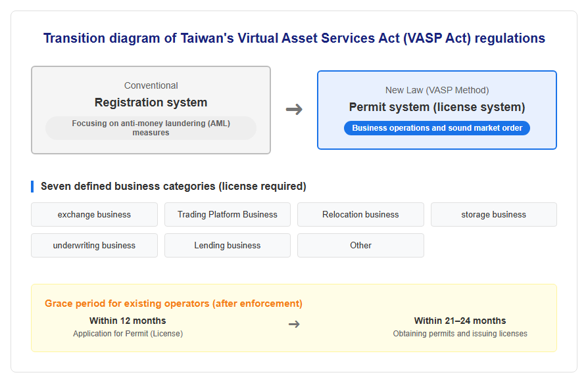Click the Seven defined business categories heading
This screenshot has width=588, height=383.
pos(173,187)
